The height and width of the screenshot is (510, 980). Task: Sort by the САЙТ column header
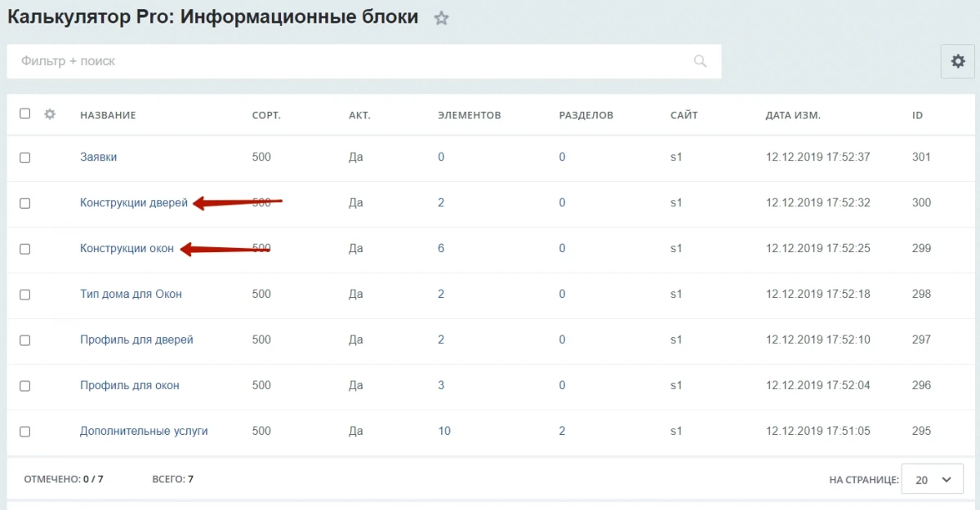coord(684,115)
